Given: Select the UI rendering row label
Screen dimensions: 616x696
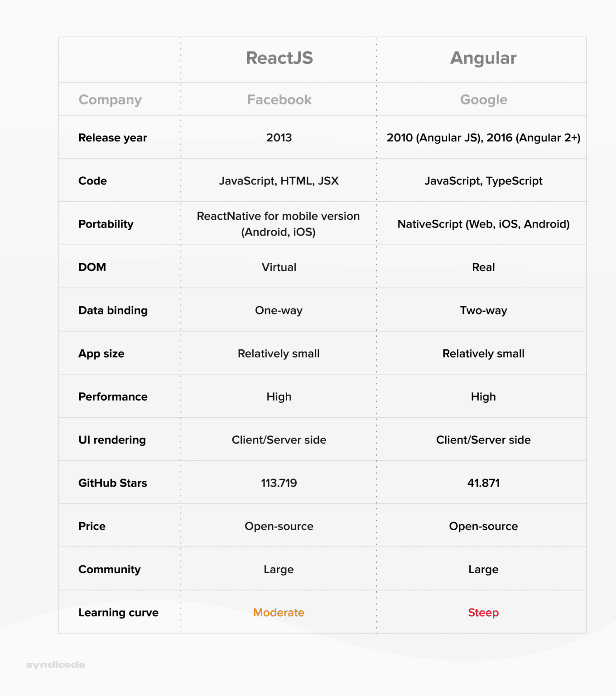Looking at the screenshot, I should tap(112, 440).
